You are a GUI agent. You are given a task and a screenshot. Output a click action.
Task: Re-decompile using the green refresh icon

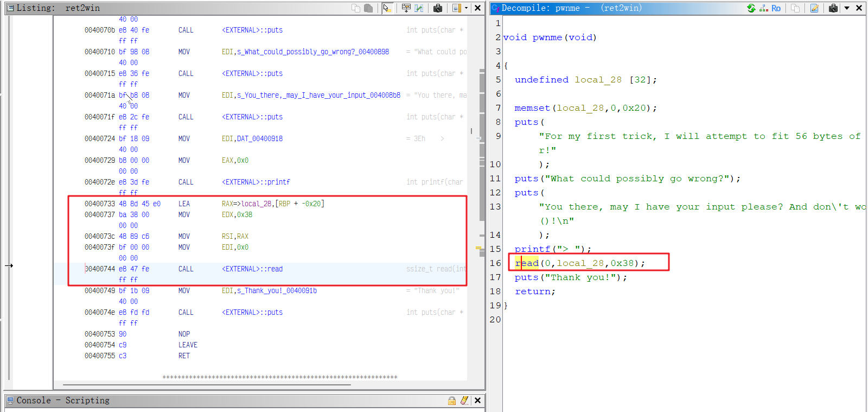751,8
